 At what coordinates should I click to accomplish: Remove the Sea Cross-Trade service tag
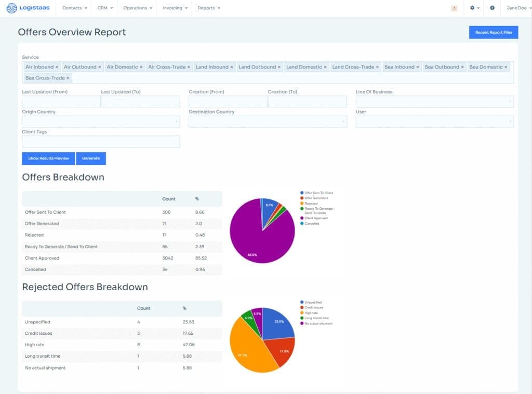click(x=68, y=78)
